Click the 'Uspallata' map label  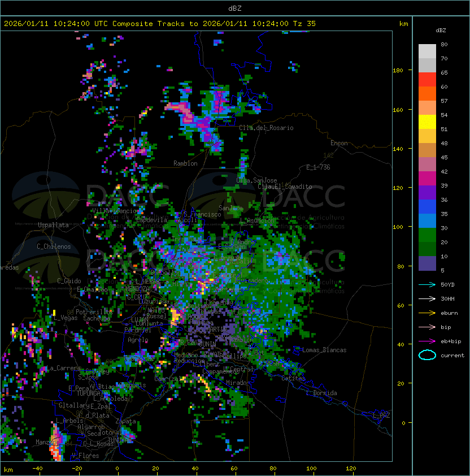pos(53,225)
